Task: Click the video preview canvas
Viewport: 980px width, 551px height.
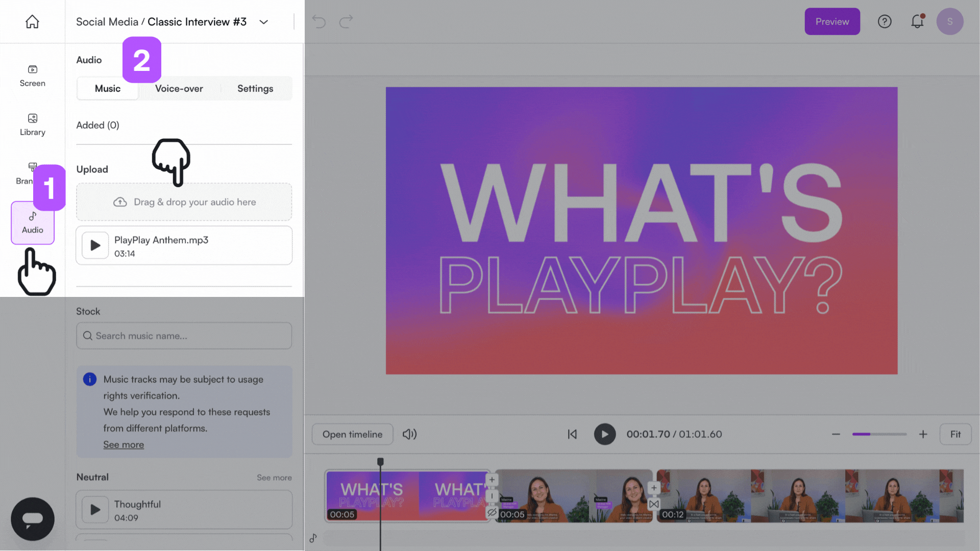Action: [x=642, y=231]
